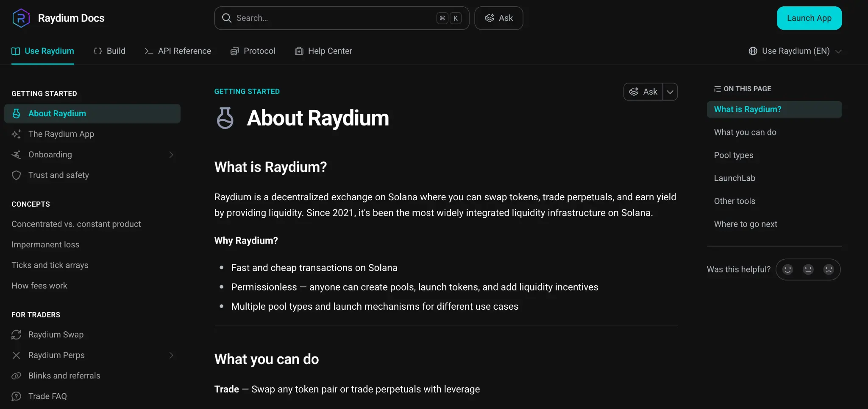The width and height of the screenshot is (868, 409).
Task: Click the Raydium Docs title link
Action: coord(71,18)
